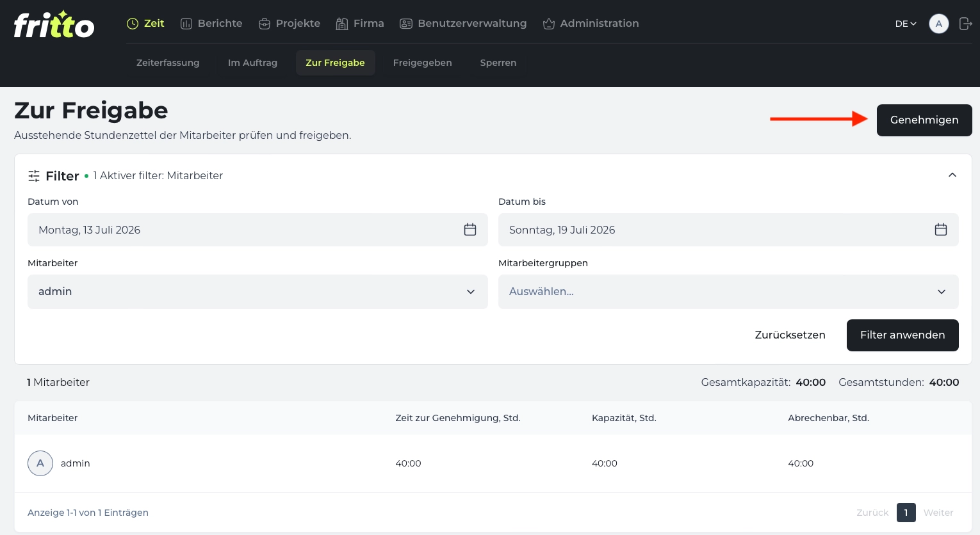980x535 pixels.
Task: Open the Administration menu label
Action: [600, 24]
